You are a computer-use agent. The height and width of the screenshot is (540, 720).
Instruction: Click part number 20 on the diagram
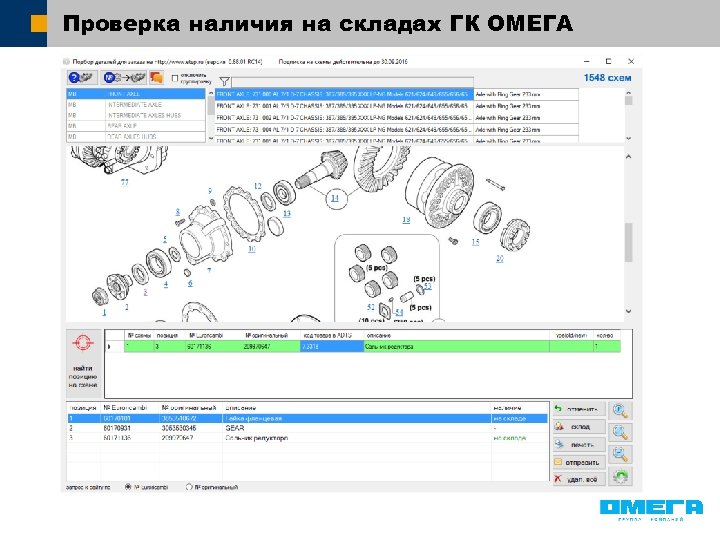(500, 259)
